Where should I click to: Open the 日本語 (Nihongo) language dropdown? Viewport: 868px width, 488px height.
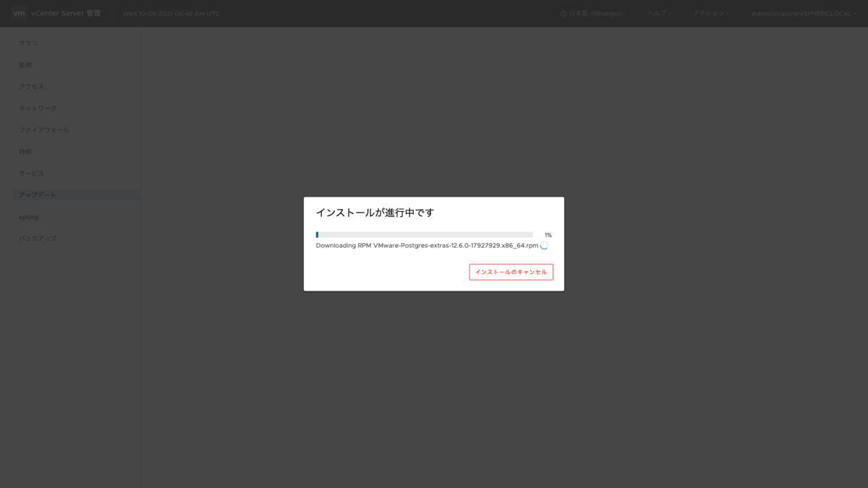point(593,14)
